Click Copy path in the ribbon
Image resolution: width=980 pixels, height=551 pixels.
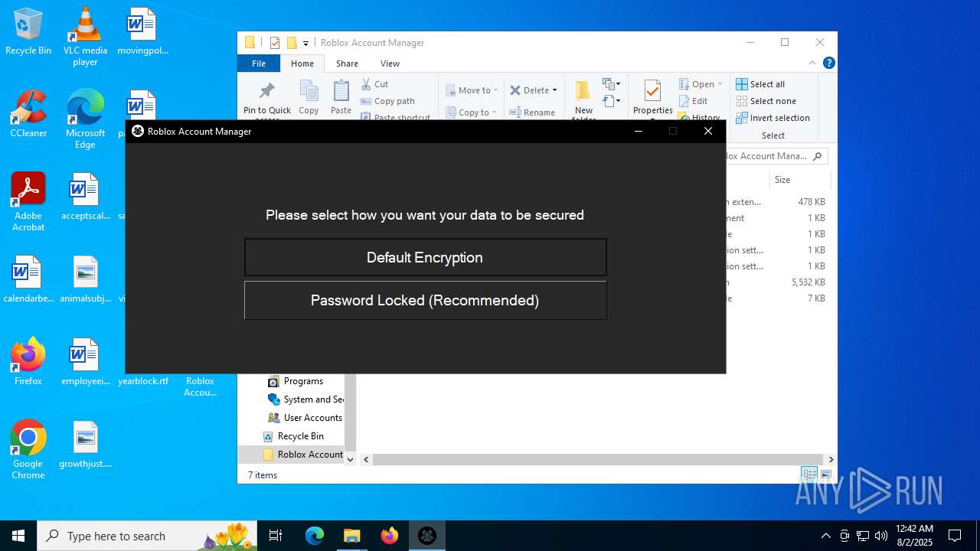[x=387, y=101]
